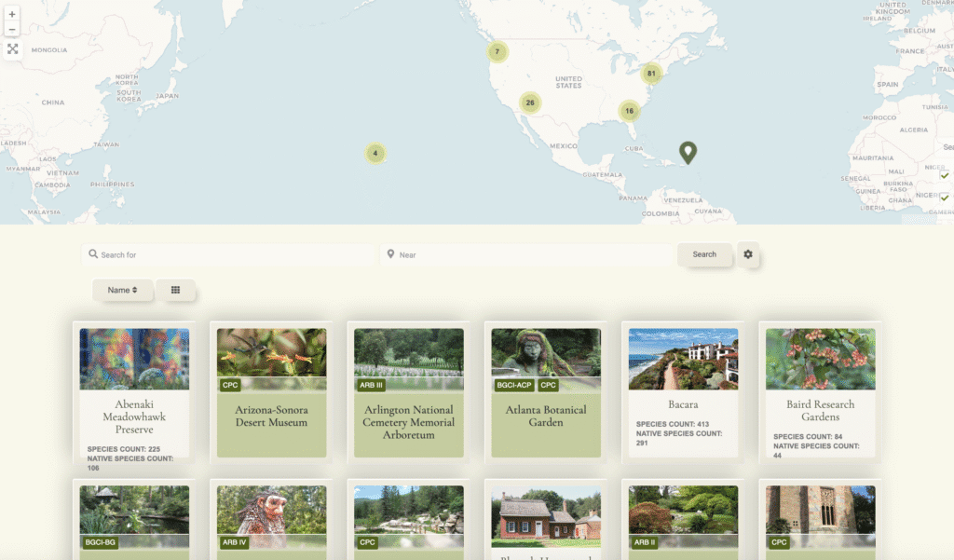Switch to grid view layout
954x560 pixels.
coord(175,290)
